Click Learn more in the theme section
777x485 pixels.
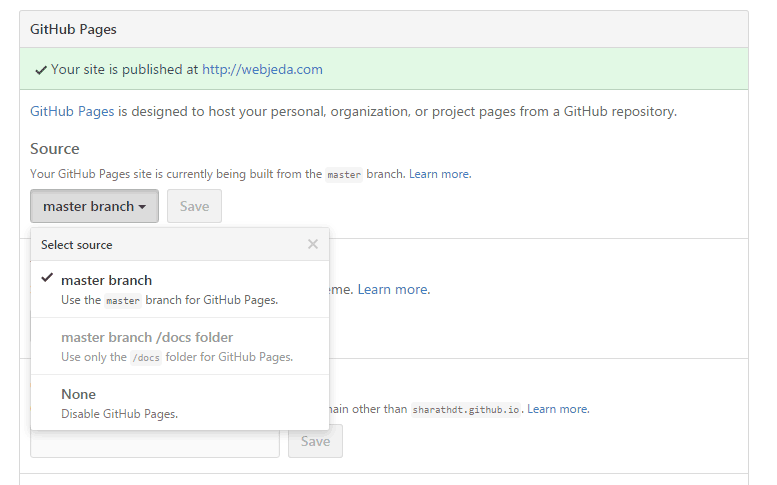click(x=394, y=289)
